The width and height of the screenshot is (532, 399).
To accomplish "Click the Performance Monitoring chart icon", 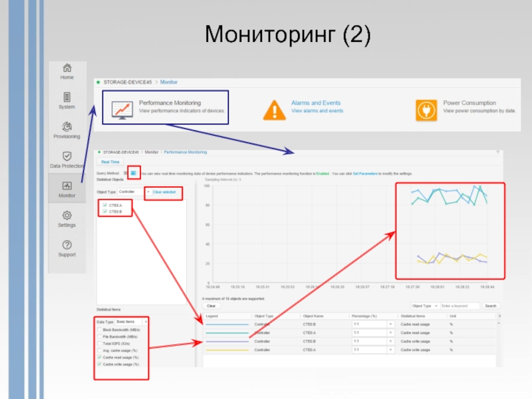I will tap(122, 110).
